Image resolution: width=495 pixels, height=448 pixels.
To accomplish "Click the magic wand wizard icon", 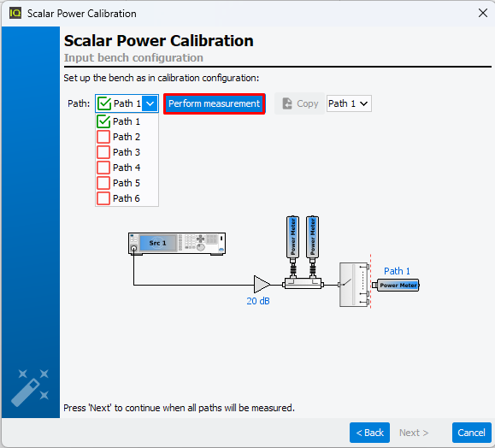I will pos(30,387).
